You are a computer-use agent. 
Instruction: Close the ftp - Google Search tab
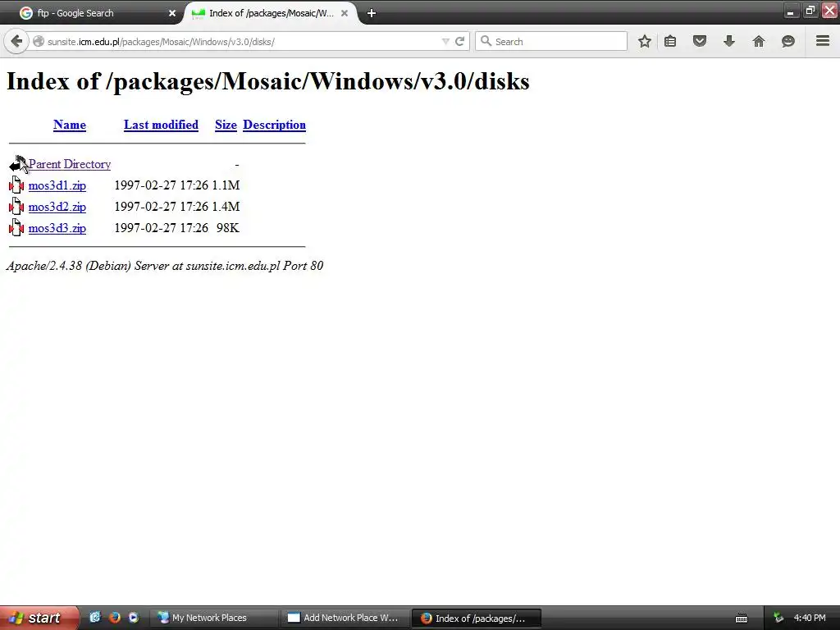pyautogui.click(x=172, y=13)
